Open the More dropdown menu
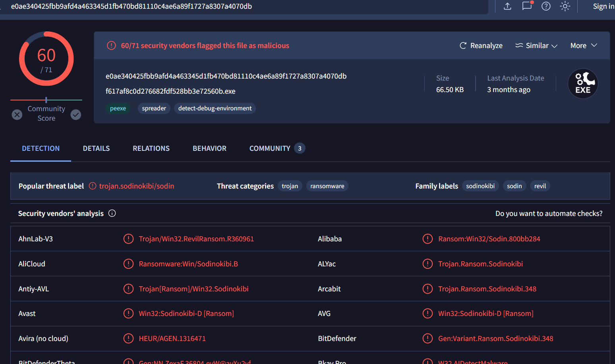The width and height of the screenshot is (615, 364). tap(584, 46)
